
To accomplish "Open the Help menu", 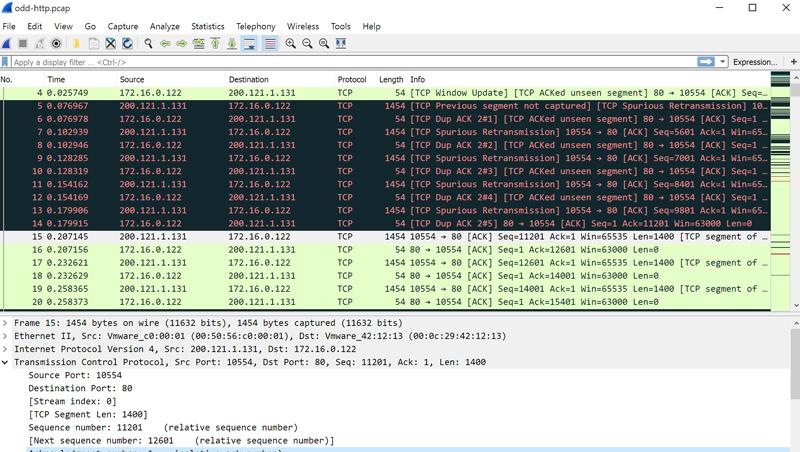I will click(371, 26).
